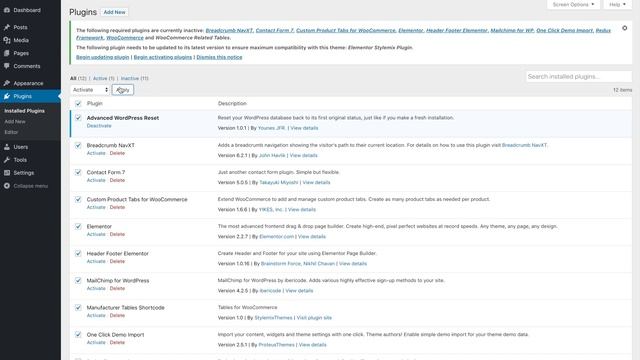The width and height of the screenshot is (640, 360).
Task: Delete Manufacturer Tables Shortcode plugin
Action: click(x=117, y=316)
